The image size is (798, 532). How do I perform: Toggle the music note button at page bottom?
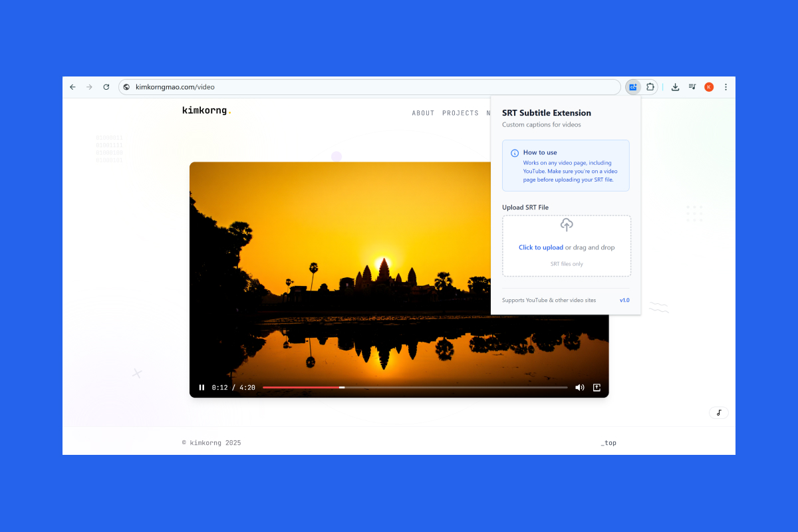pos(718,413)
